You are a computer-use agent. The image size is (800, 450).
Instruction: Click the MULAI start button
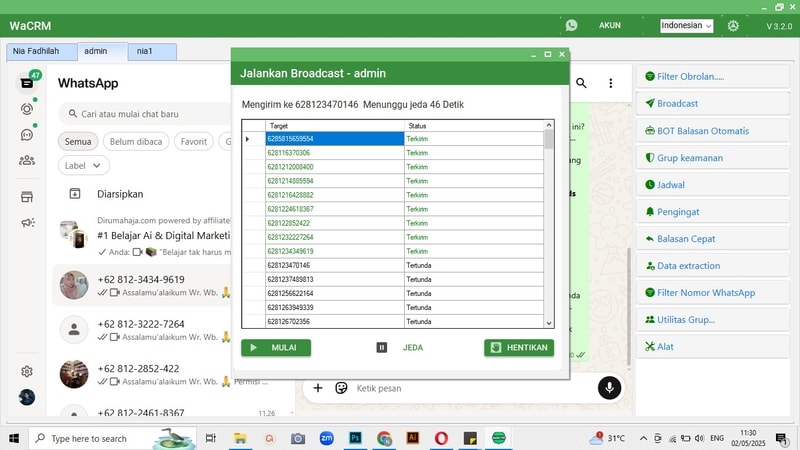pyautogui.click(x=276, y=347)
